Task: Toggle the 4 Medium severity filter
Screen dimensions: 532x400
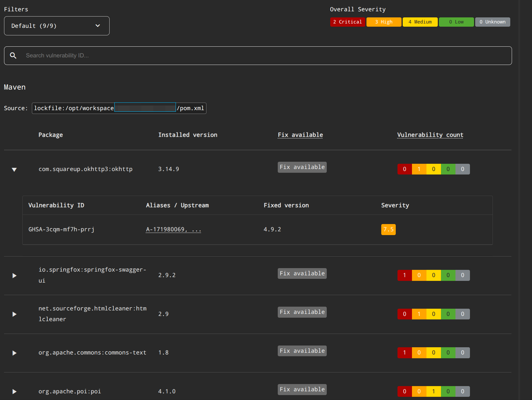Action: point(420,22)
